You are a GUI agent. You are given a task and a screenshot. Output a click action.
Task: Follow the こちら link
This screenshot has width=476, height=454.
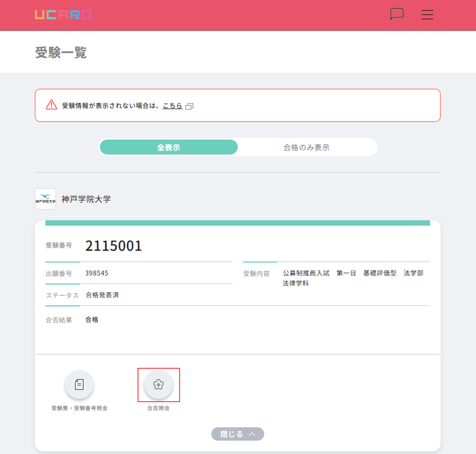172,106
